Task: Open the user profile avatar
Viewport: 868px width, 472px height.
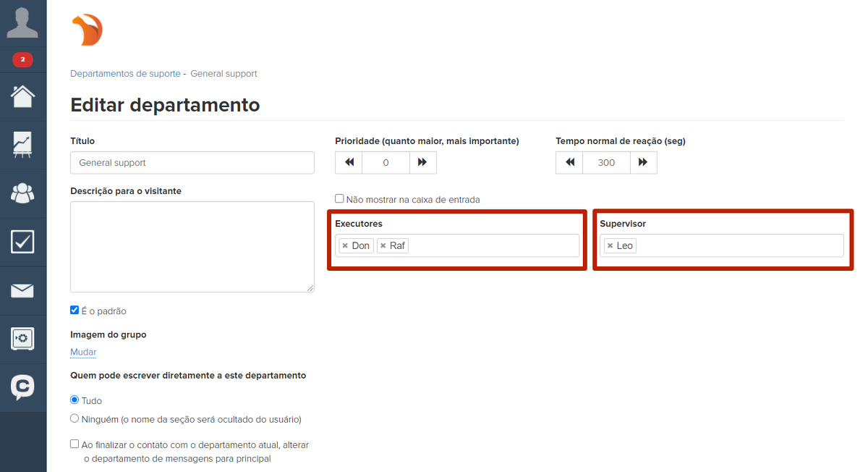Action: tap(22, 23)
